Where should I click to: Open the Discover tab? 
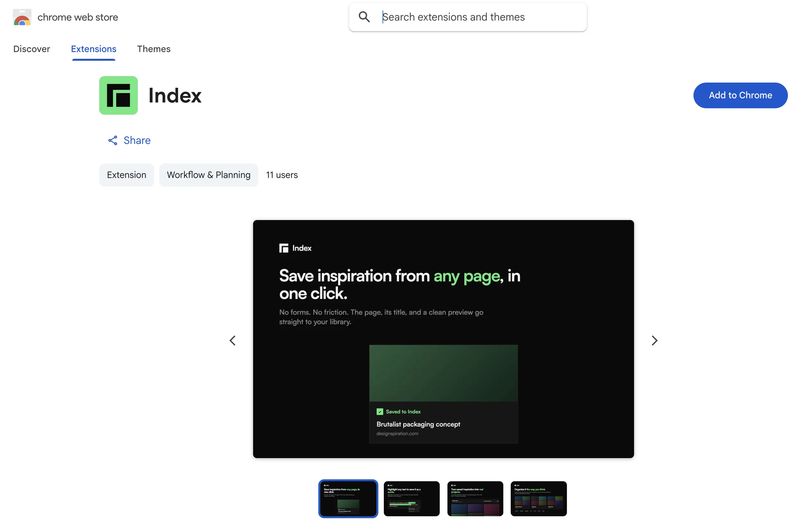(31, 49)
